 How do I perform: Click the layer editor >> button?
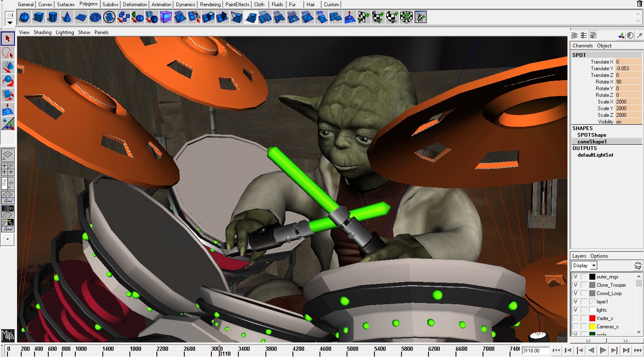tap(625, 340)
